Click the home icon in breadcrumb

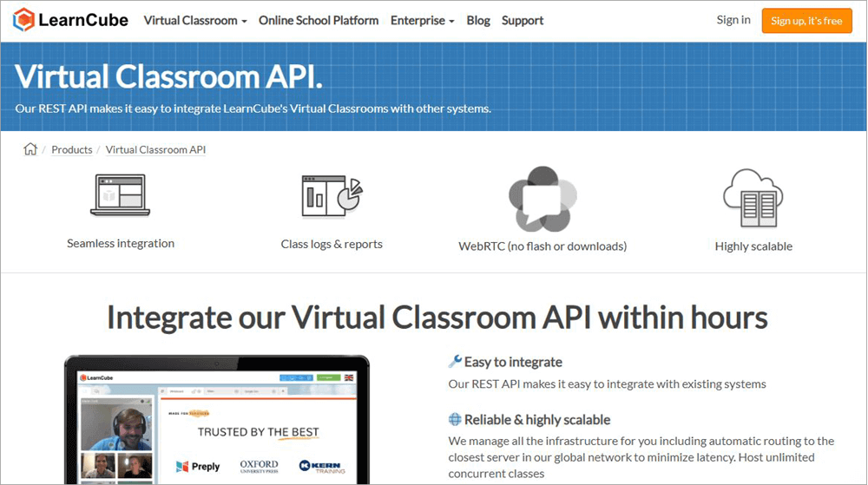[30, 149]
